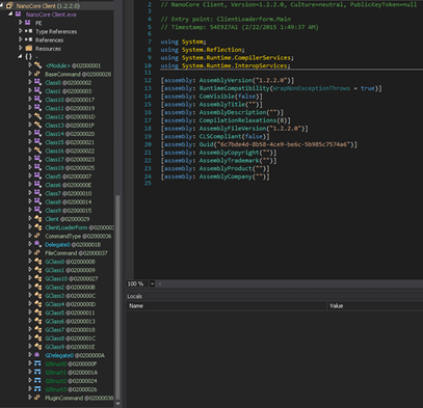This screenshot has height=408, width=423.
Task: Click the CommandType enum icon
Action: pos(38,236)
